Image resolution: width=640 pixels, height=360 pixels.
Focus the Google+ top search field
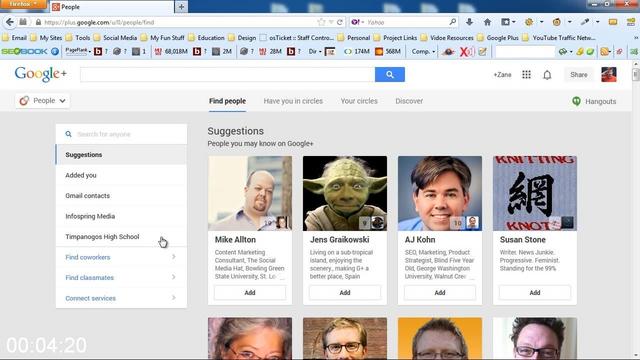point(227,75)
